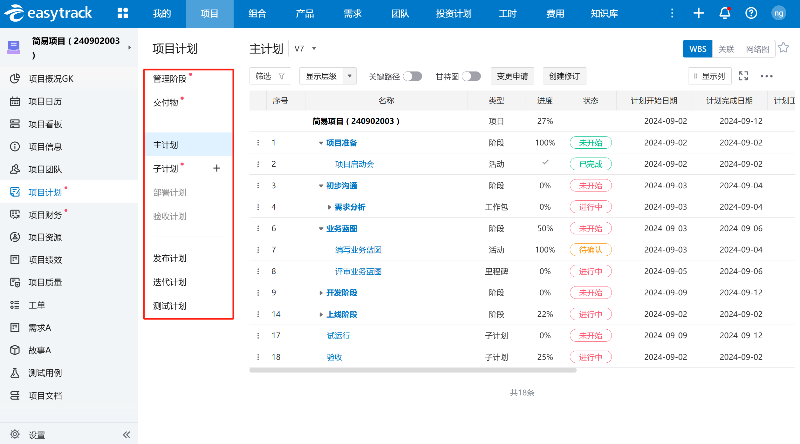Expand the 需求分析 row
This screenshot has height=444, width=800.
click(329, 207)
